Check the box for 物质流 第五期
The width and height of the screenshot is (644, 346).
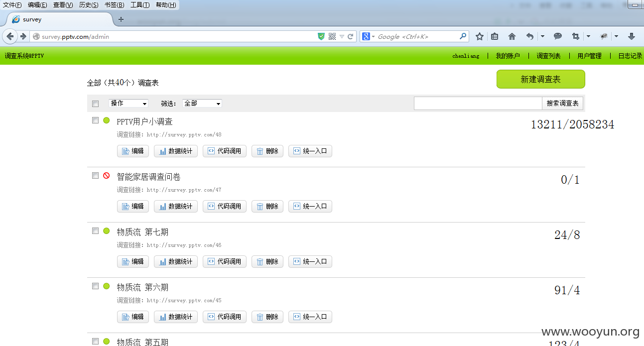pos(96,342)
